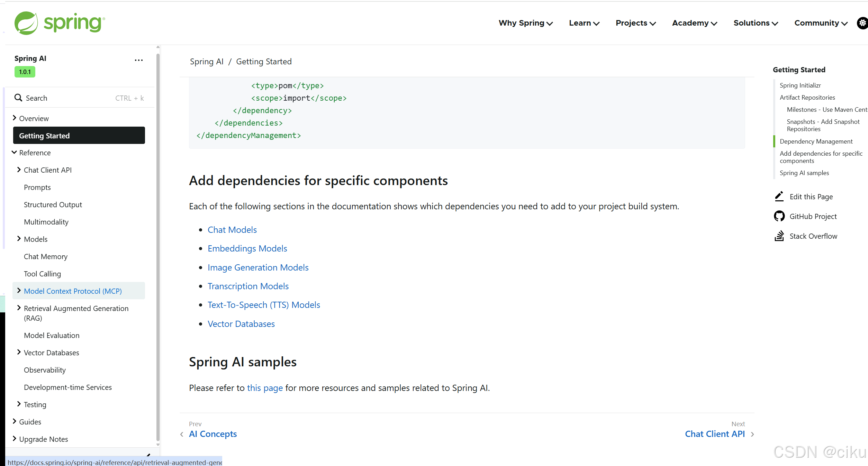
Task: Click the "this page" samples link
Action: 265,388
